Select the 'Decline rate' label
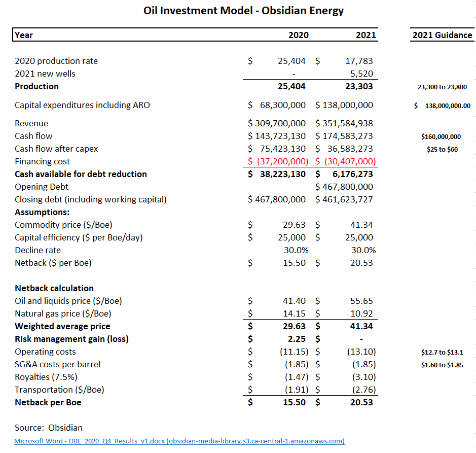 click(x=38, y=251)
